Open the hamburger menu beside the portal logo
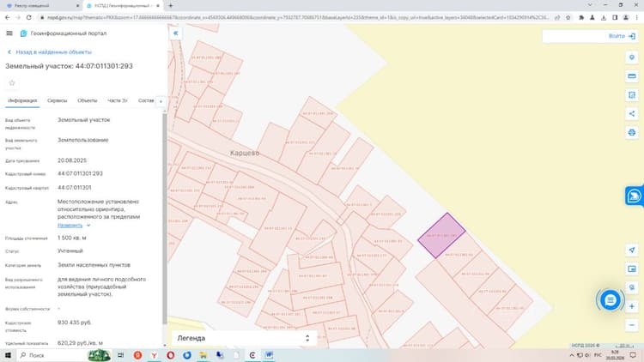Viewport: 644px width, 362px height. tap(9, 33)
